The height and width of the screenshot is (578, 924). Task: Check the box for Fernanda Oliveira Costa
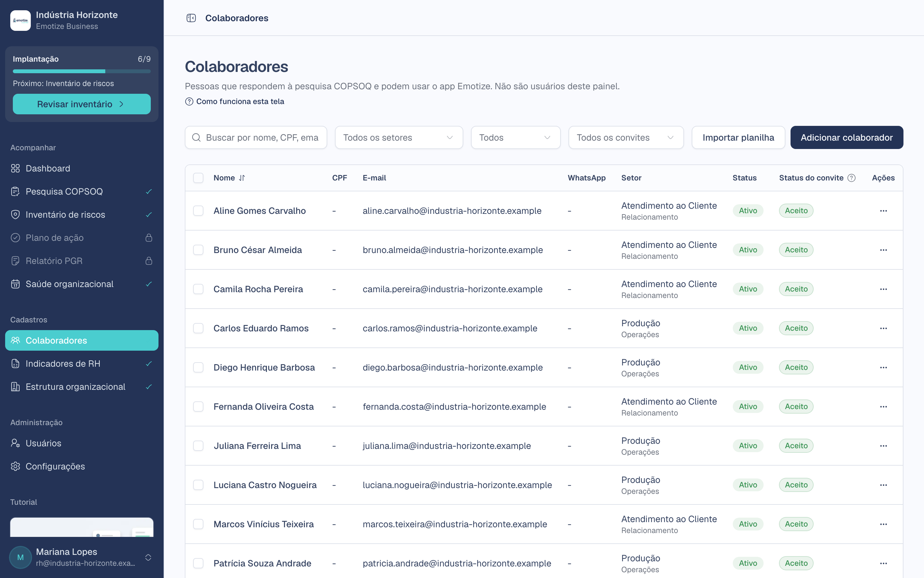198,407
